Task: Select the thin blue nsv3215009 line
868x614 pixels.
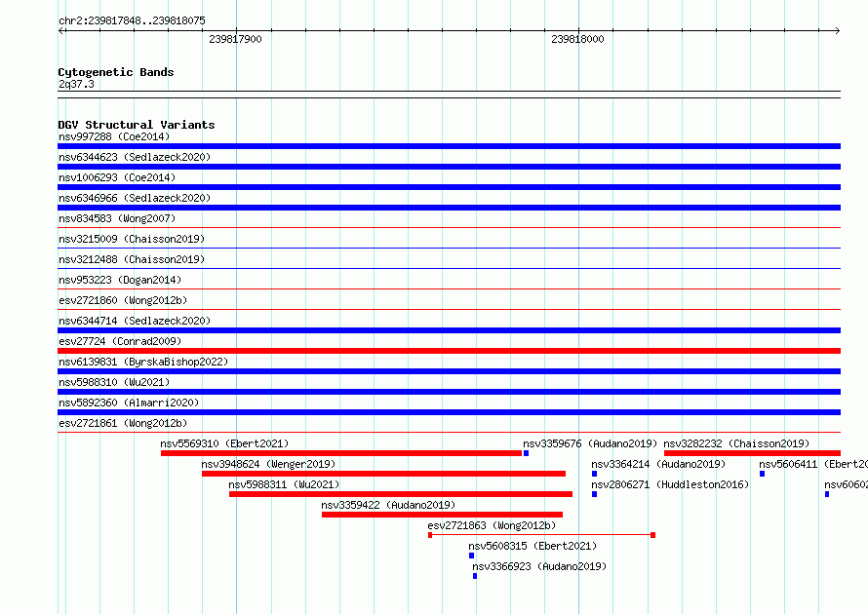Action: coord(449,248)
